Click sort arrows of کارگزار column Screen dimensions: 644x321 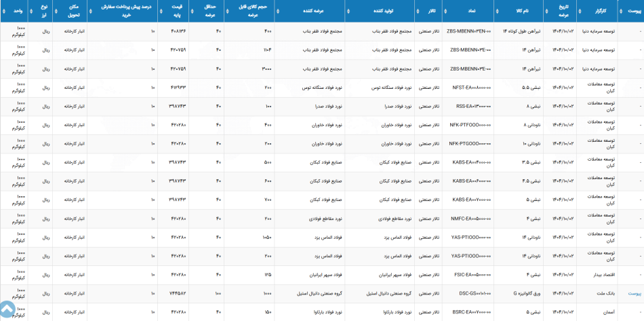[580, 12]
